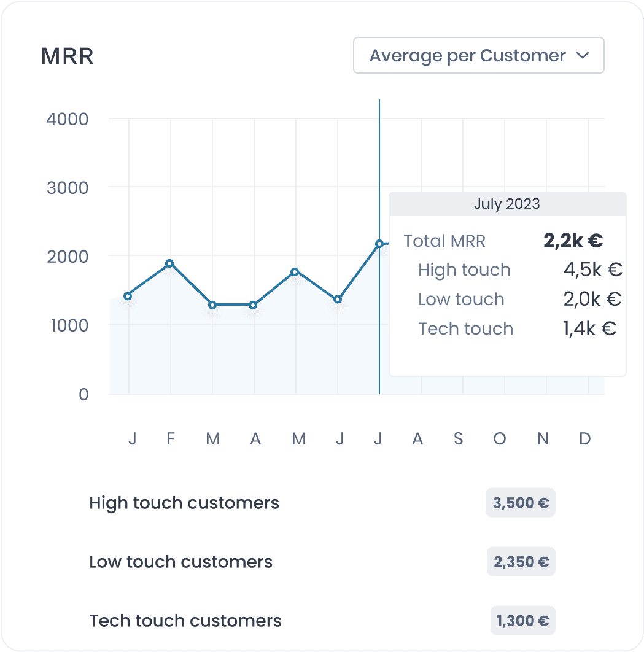Image resolution: width=644 pixels, height=652 pixels.
Task: Click the 2,350 € Low touch value badge
Action: point(521,561)
